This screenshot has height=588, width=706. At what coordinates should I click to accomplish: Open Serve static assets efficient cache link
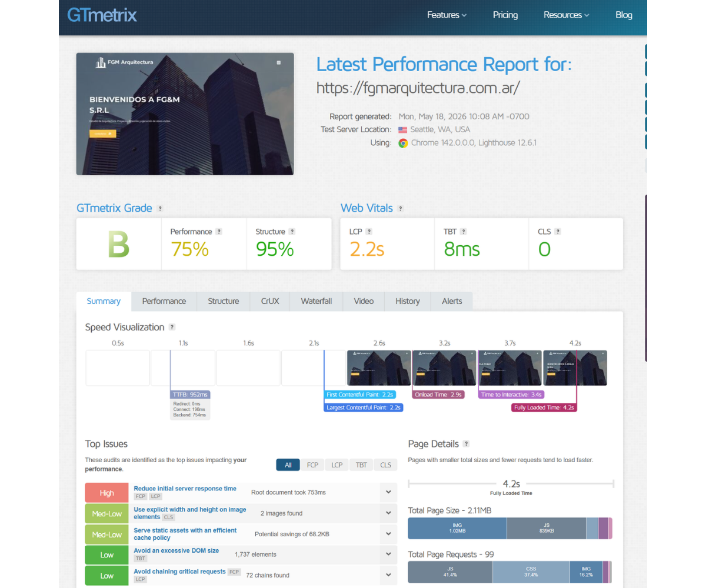click(x=185, y=534)
